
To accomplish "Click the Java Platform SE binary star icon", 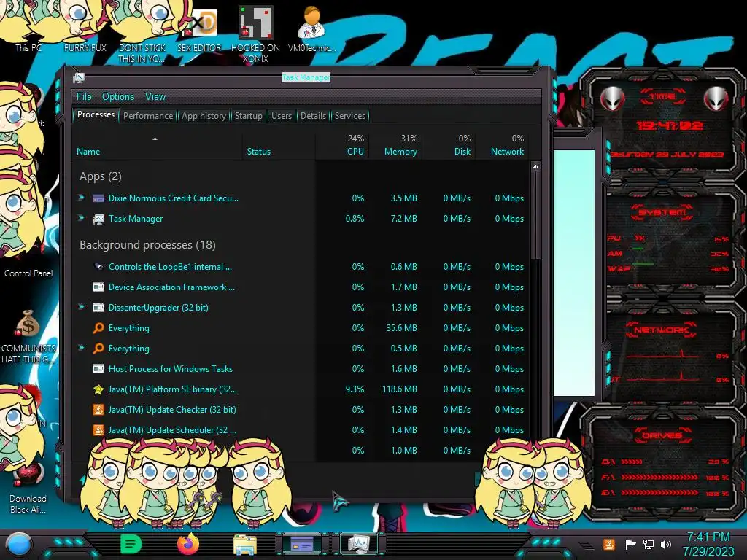I will [98, 389].
